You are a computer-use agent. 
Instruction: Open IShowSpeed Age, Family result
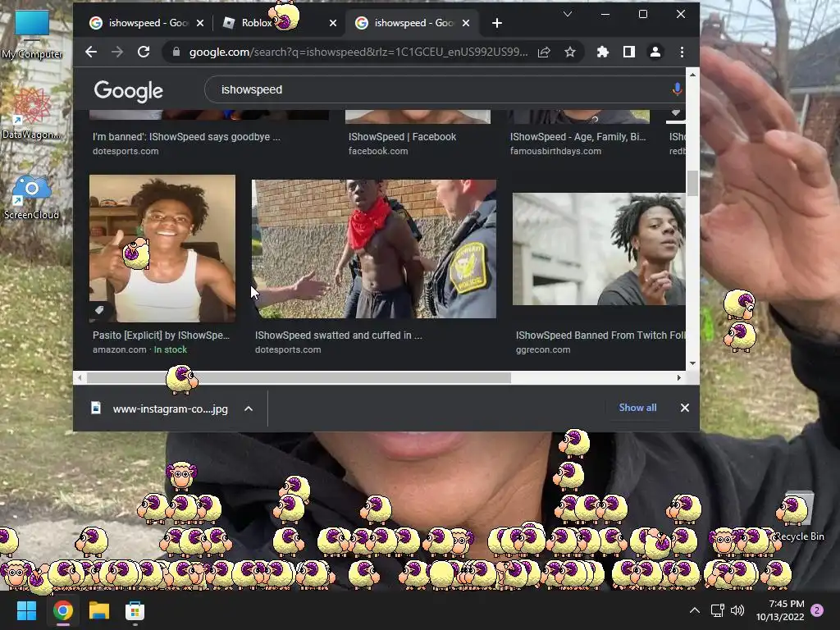tap(577, 137)
